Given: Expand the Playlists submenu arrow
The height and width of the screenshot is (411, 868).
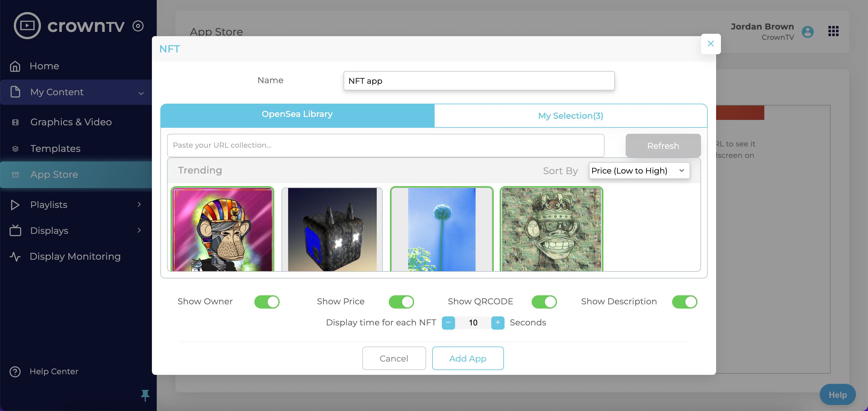Looking at the screenshot, I should click(x=139, y=204).
